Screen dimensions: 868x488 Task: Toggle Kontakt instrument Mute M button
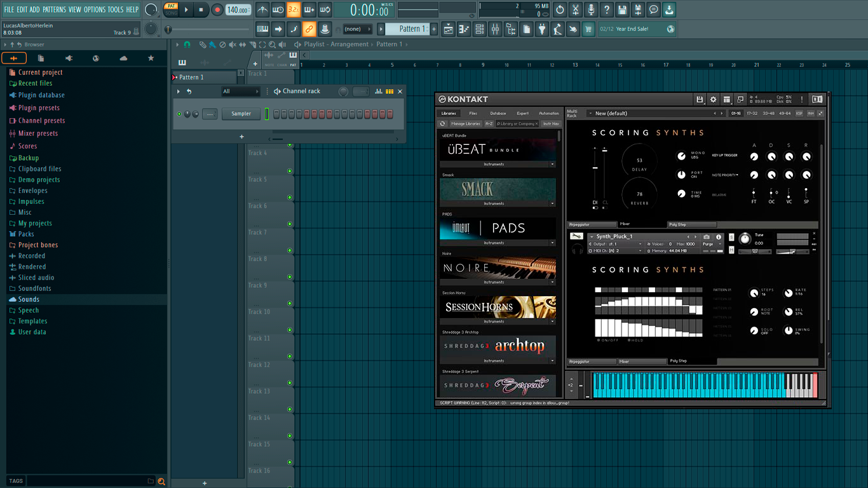tap(731, 250)
